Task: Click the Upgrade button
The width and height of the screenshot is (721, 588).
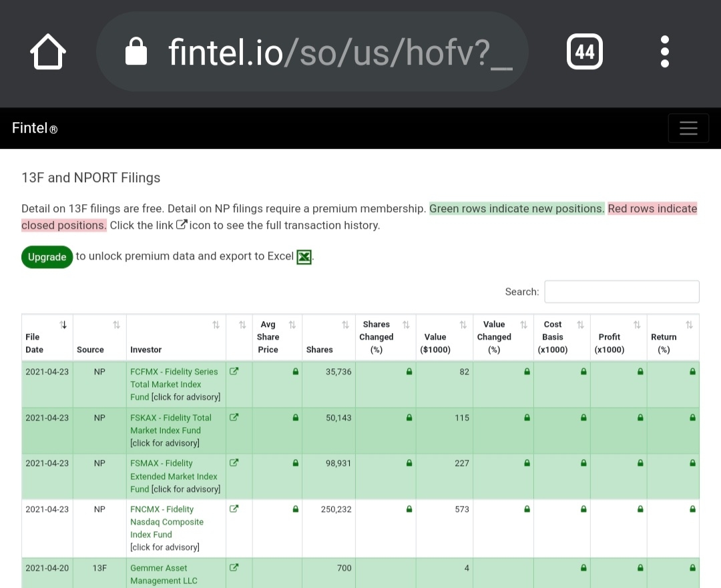Action: point(47,257)
